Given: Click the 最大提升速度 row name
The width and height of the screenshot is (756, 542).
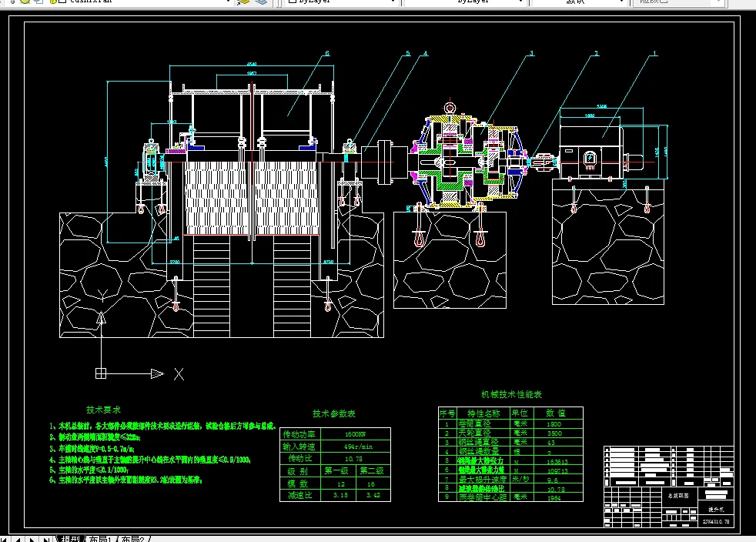Looking at the screenshot, I should point(483,480).
